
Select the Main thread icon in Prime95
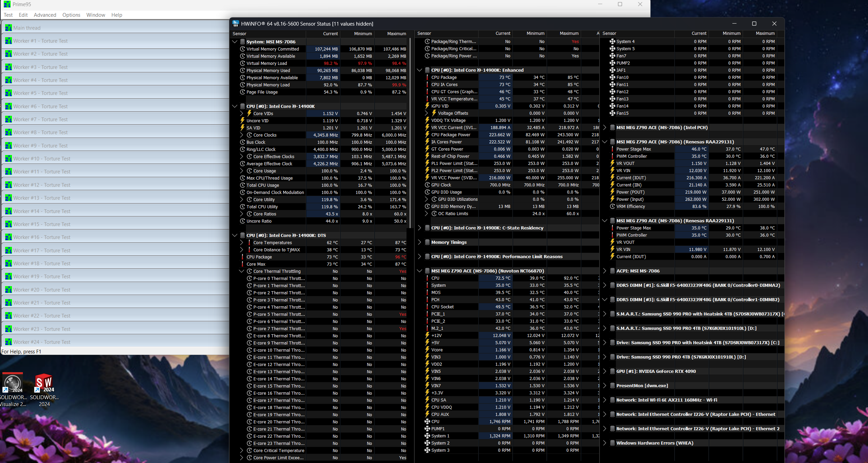(x=8, y=27)
